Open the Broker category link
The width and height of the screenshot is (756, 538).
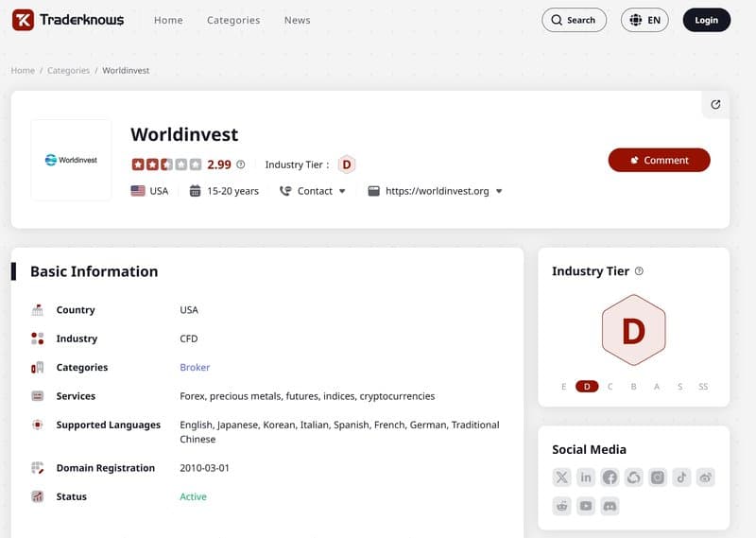pyautogui.click(x=195, y=367)
